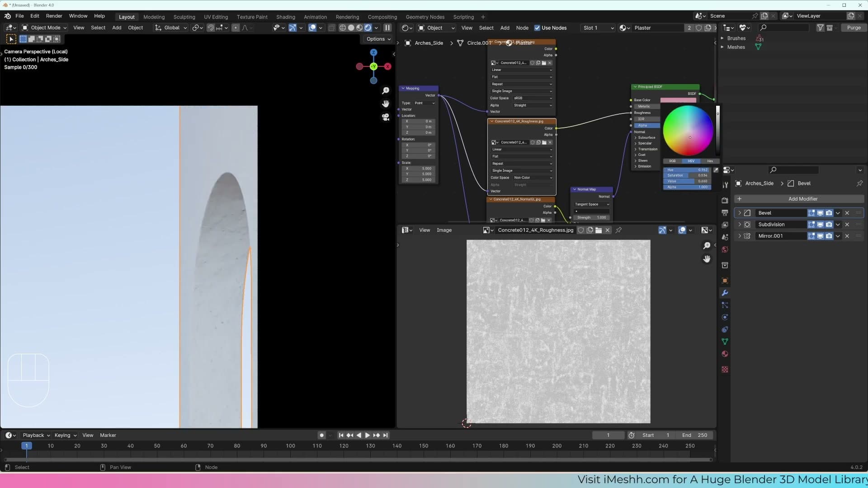Toggle Mirror.001 modifier render visibility
This screenshot has width=868, height=488.
pos(829,236)
